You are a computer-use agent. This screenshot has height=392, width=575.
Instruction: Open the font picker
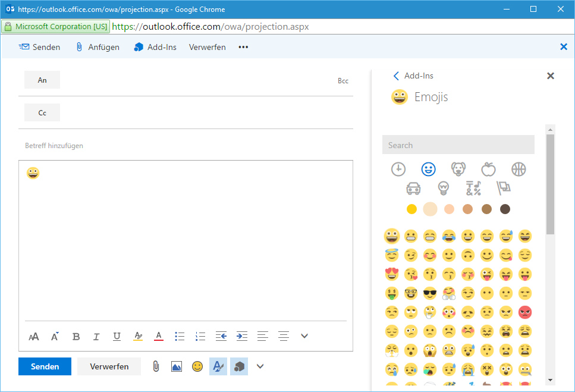(x=55, y=336)
